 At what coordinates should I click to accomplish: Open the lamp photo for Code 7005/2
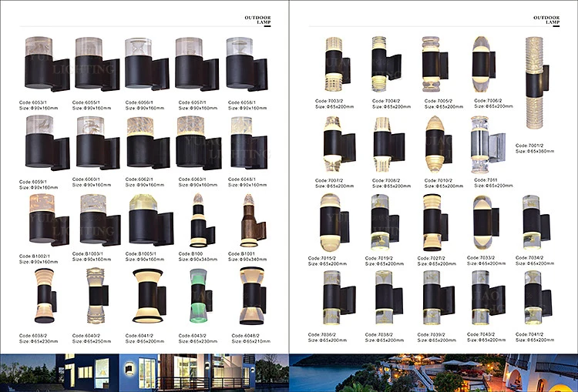pos(435,64)
